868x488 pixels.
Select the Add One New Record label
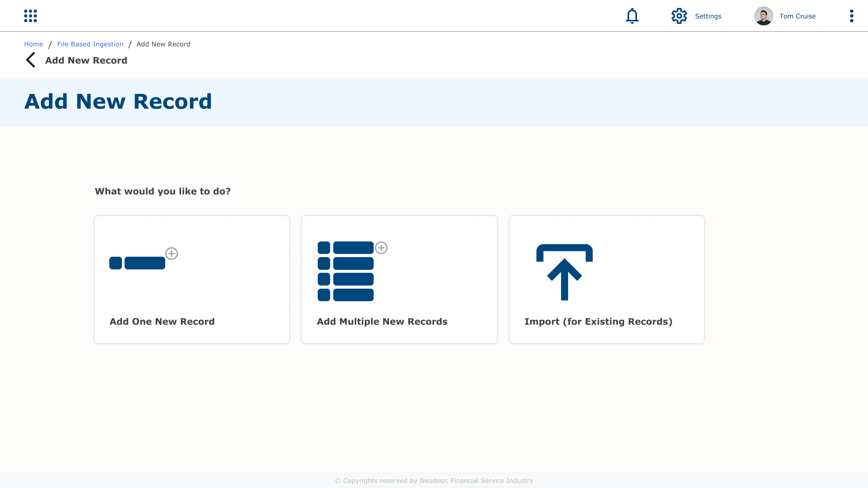(162, 322)
